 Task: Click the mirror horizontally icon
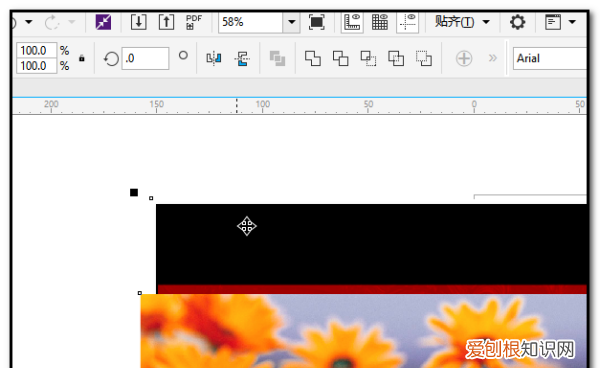point(214,59)
